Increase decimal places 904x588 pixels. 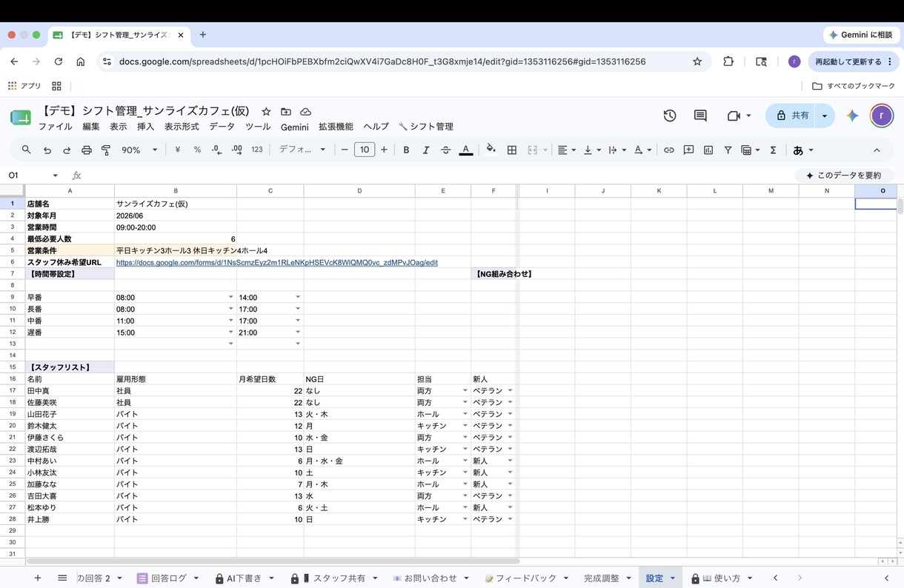(x=236, y=150)
